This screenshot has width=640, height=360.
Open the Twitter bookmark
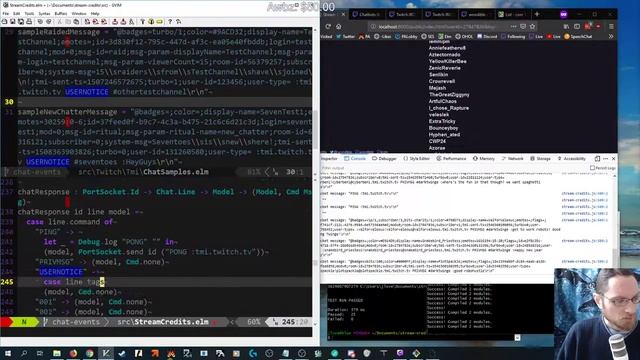point(345,36)
